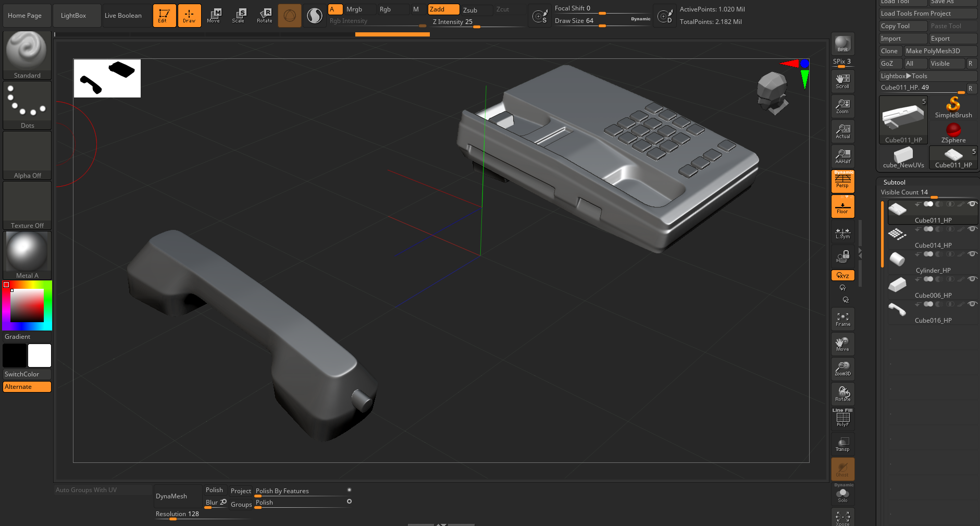Open the Standard brush picker
Image resolution: width=980 pixels, height=526 pixels.
[27, 55]
